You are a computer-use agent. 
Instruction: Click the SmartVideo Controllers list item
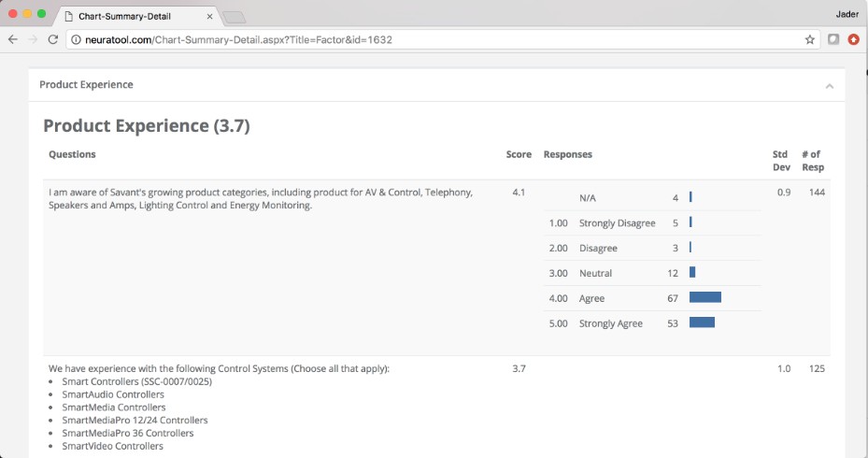[112, 446]
